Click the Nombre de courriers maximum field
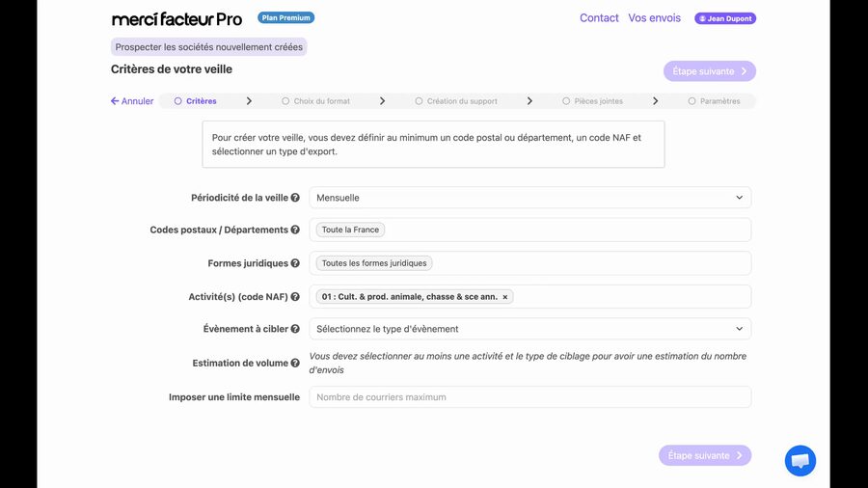Viewport: 868px width, 488px height. (x=529, y=397)
